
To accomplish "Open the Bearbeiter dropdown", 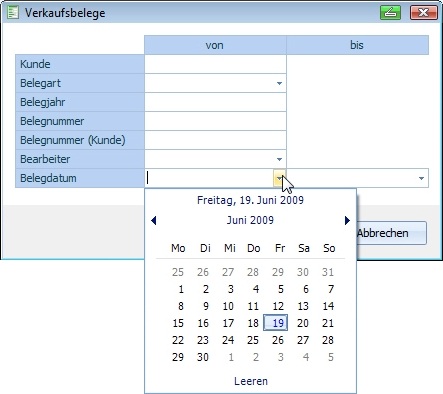I will click(279, 159).
